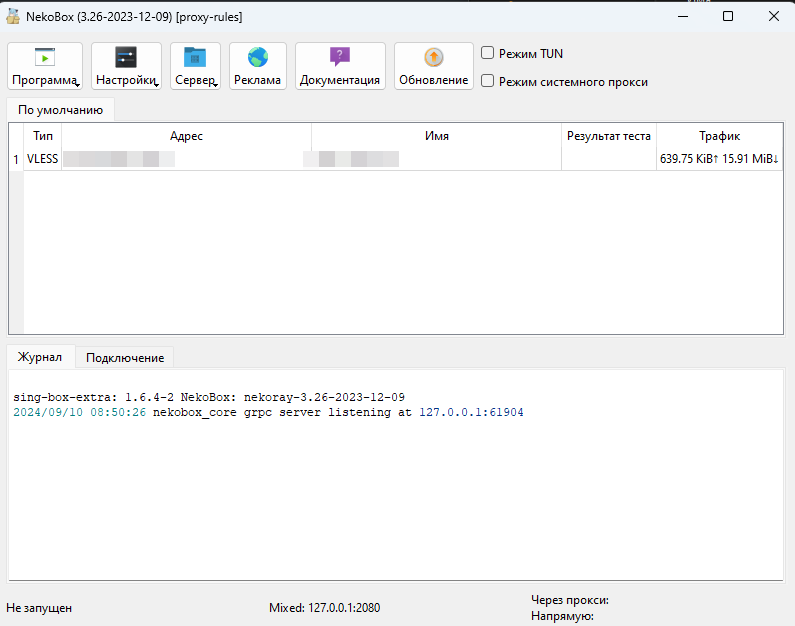
Task: Toggle the Режим системного прокси checkbox
Action: point(488,81)
